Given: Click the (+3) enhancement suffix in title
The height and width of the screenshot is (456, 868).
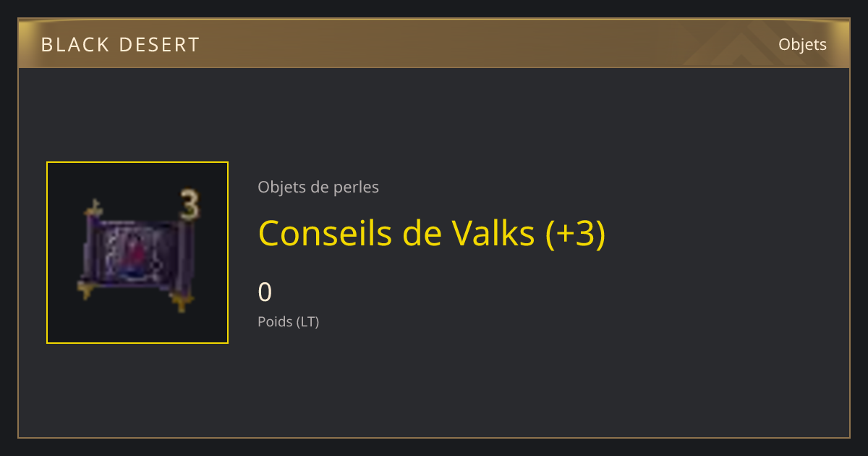Looking at the screenshot, I should pyautogui.click(x=575, y=233).
